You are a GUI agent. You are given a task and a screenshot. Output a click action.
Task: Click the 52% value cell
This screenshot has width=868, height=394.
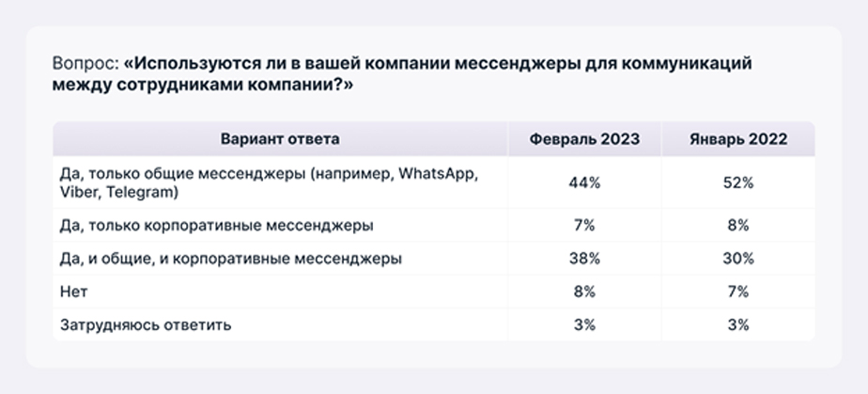pos(738,182)
